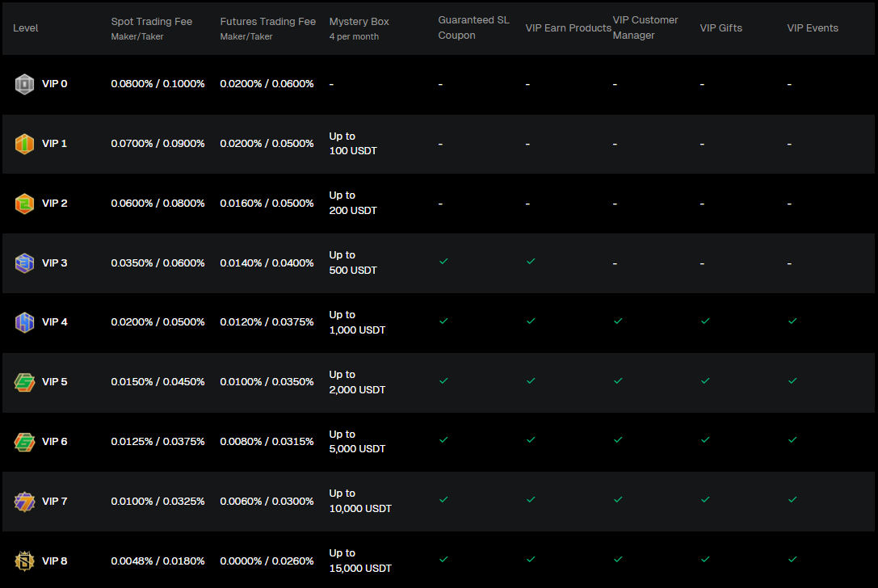Select the futures fee 0.0120% / 0.0375%
This screenshot has height=588, width=878.
coord(267,322)
